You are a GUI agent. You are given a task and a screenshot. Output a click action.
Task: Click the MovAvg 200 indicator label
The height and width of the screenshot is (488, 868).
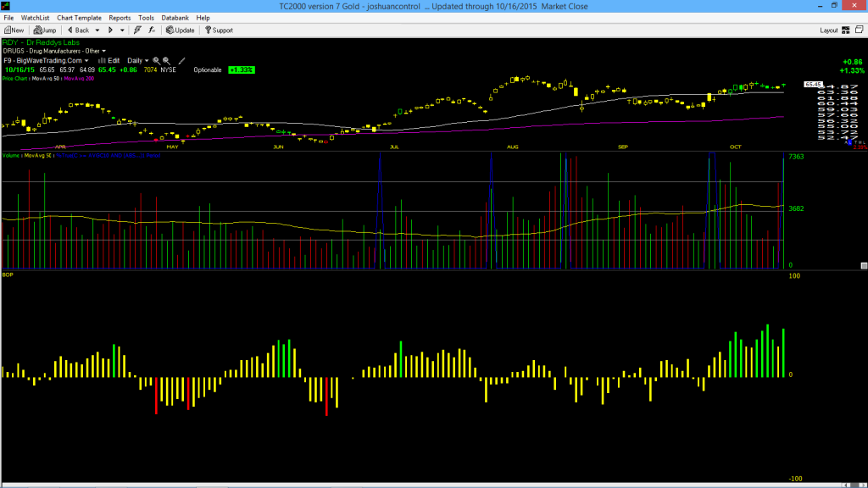click(x=79, y=79)
